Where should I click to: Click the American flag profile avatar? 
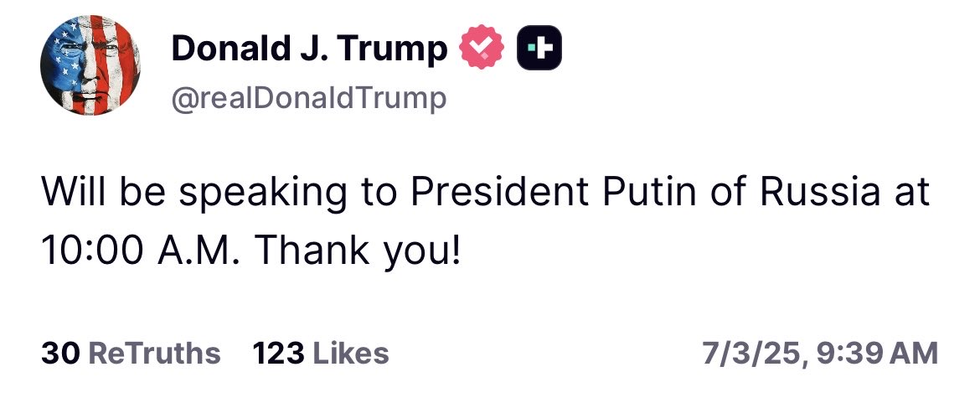pyautogui.click(x=90, y=65)
